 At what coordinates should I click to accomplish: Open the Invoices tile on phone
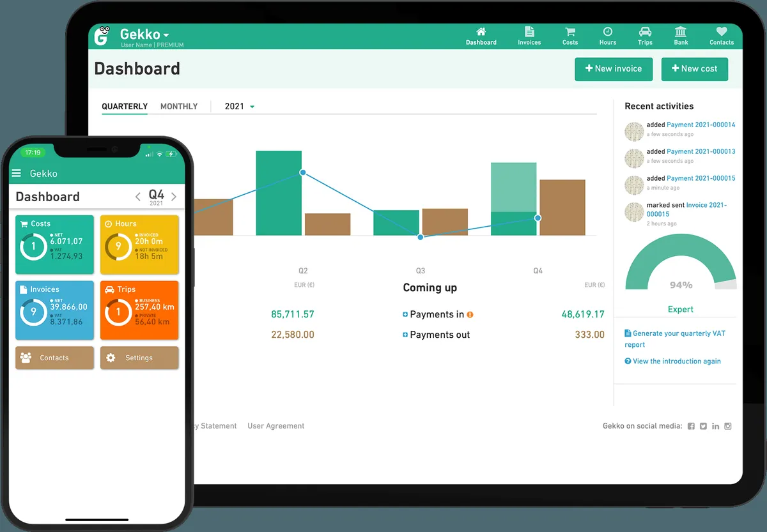[x=54, y=310]
